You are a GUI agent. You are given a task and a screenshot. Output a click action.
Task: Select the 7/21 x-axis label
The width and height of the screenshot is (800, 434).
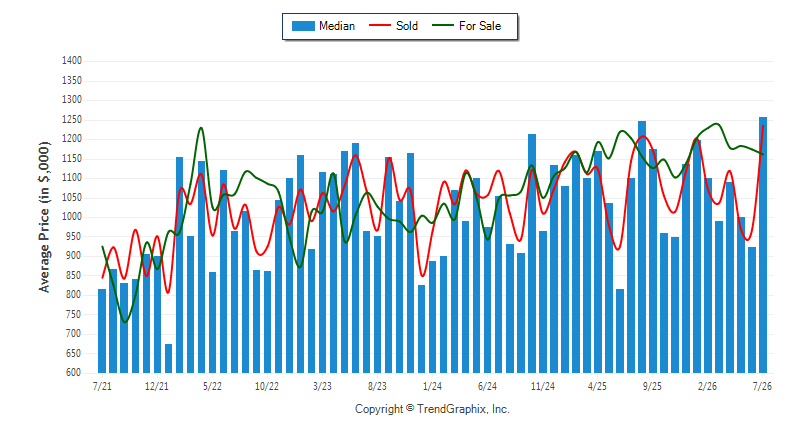click(x=102, y=386)
